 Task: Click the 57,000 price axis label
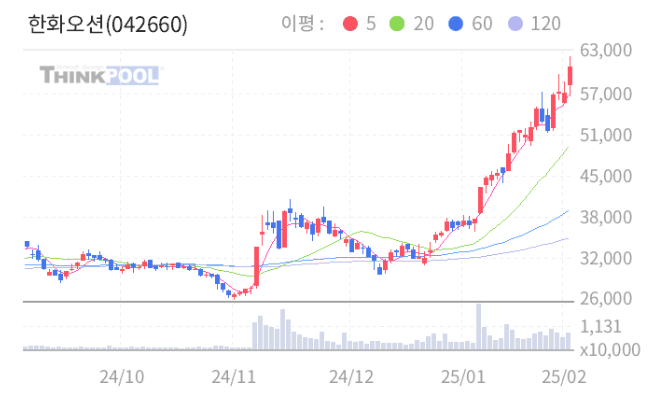tap(606, 94)
